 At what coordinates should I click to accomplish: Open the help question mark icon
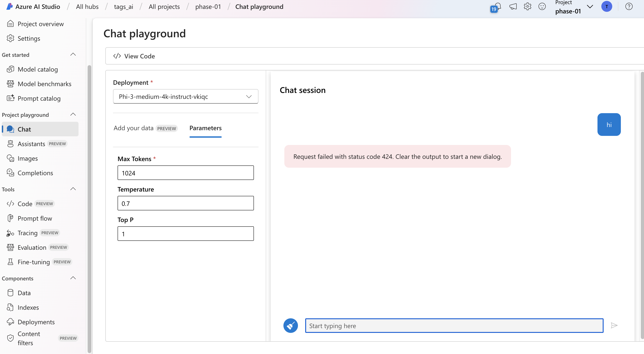[x=629, y=7]
